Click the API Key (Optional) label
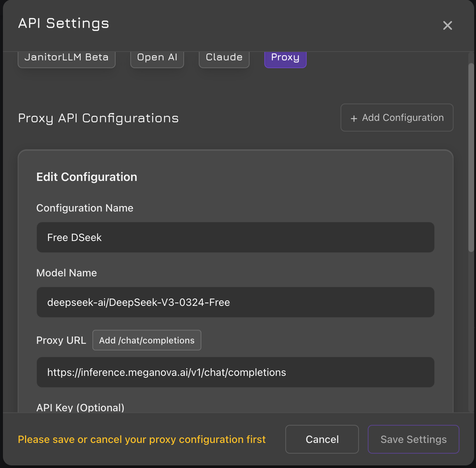 (80, 408)
